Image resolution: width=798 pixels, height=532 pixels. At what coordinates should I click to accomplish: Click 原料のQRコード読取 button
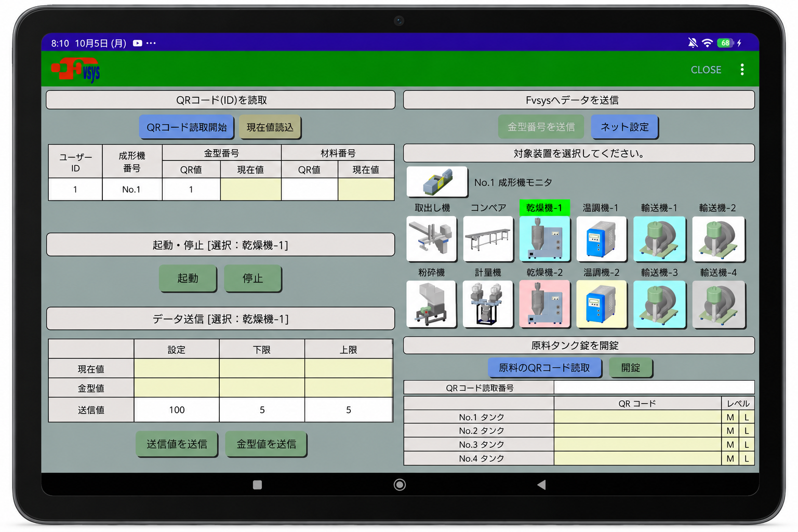coord(544,368)
